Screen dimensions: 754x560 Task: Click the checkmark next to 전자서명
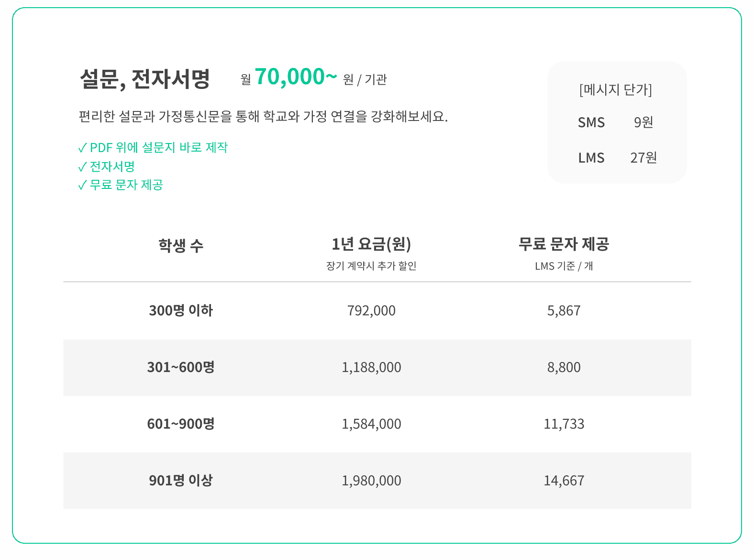pos(82,167)
